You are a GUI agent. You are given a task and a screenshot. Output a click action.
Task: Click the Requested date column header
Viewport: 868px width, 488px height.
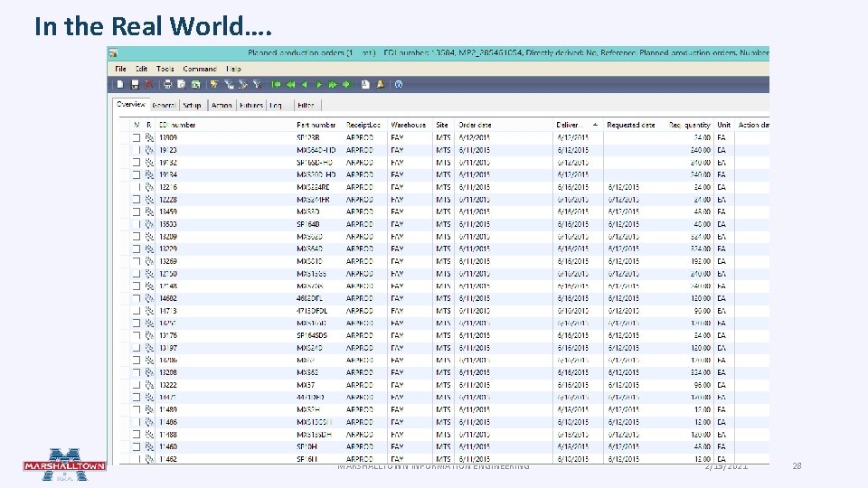pyautogui.click(x=630, y=125)
